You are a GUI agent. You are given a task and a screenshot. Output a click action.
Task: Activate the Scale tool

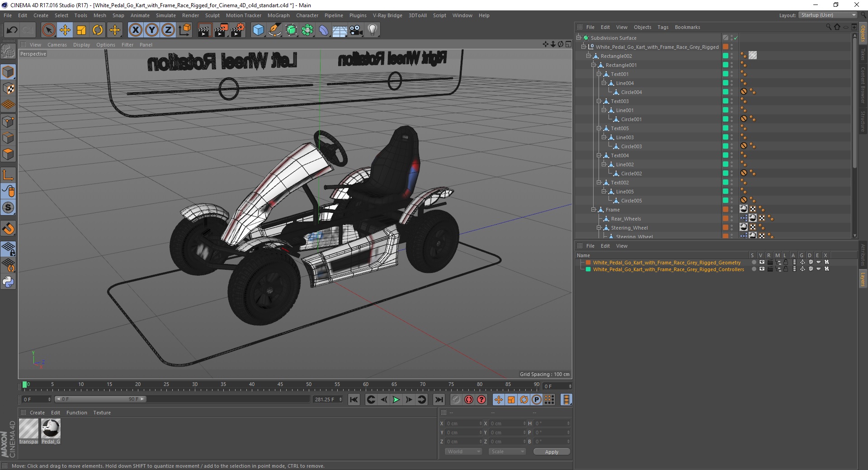[81, 30]
